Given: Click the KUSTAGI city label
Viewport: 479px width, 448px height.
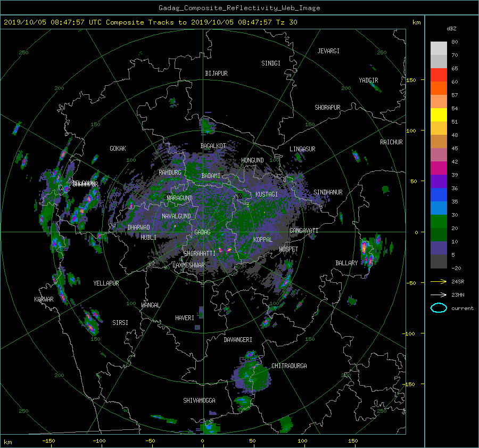Looking at the screenshot, I should 267,194.
